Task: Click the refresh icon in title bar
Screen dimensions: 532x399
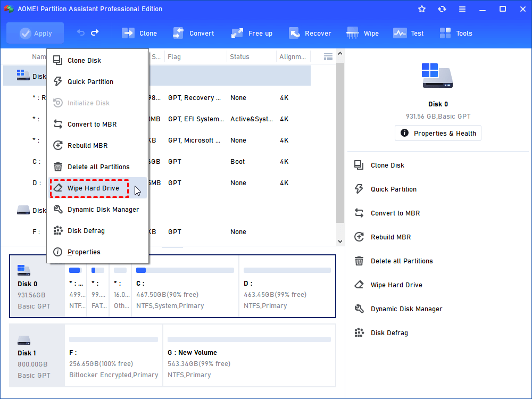Action: (442, 9)
